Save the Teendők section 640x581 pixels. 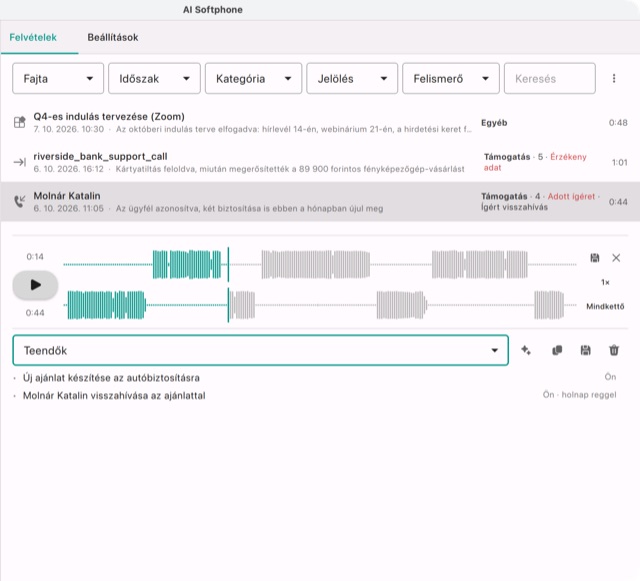[x=585, y=350]
